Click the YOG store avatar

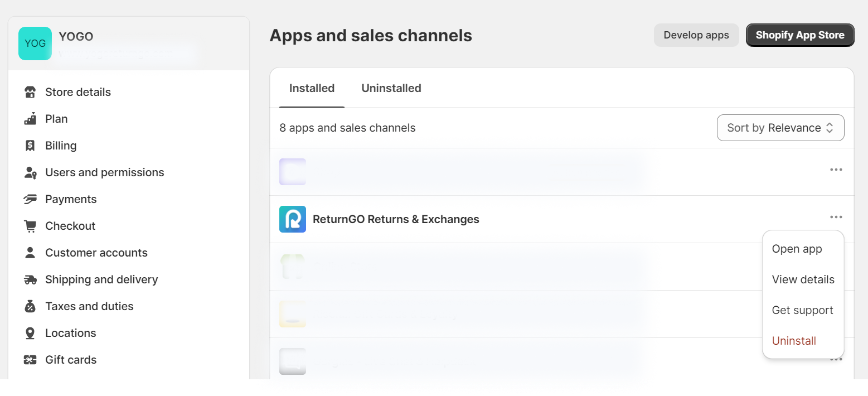[35, 44]
